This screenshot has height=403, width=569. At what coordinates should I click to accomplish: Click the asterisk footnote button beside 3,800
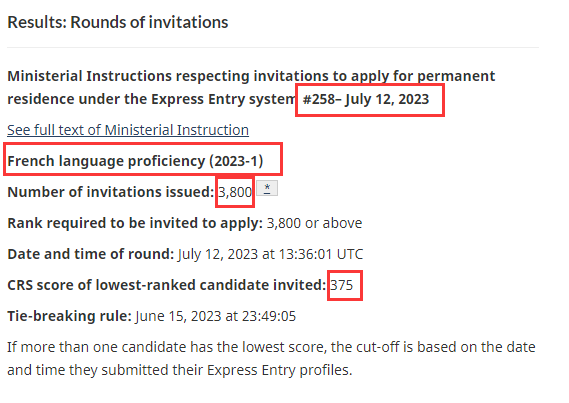pyautogui.click(x=267, y=188)
